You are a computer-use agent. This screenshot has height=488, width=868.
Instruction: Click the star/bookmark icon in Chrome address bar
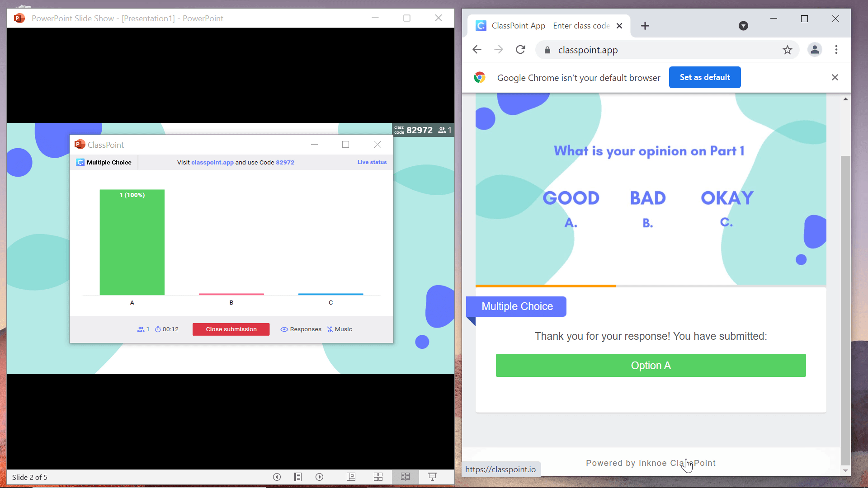788,50
